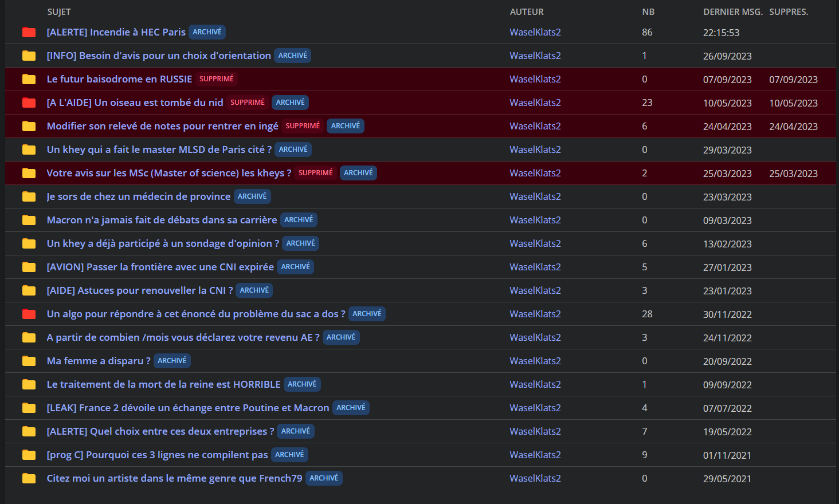The image size is (839, 504).
Task: Click the folder icon beside Modifier son relevé de notes
Action: [x=29, y=127]
